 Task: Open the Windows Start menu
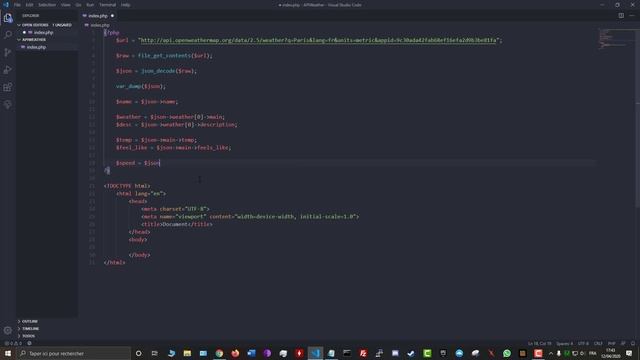[8, 353]
